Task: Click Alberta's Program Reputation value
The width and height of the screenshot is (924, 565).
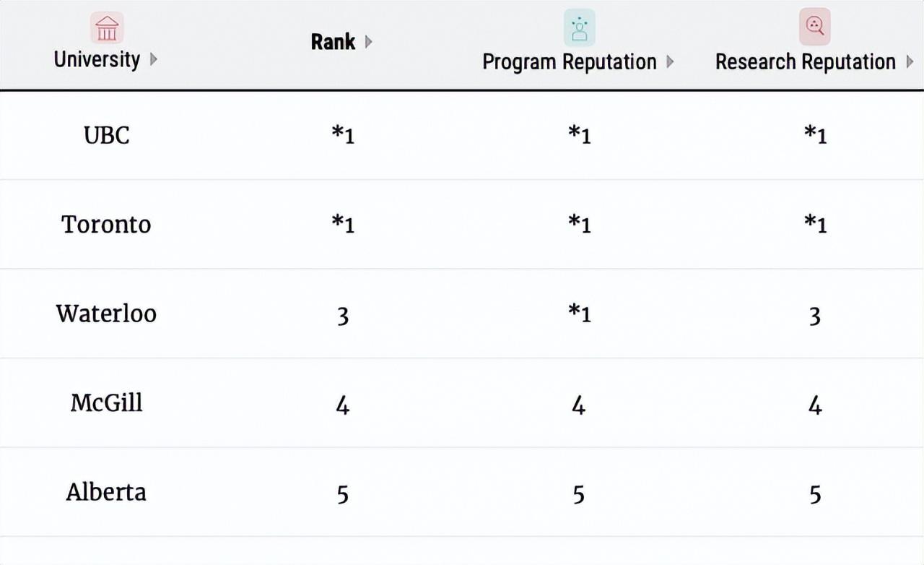Action: [x=579, y=494]
